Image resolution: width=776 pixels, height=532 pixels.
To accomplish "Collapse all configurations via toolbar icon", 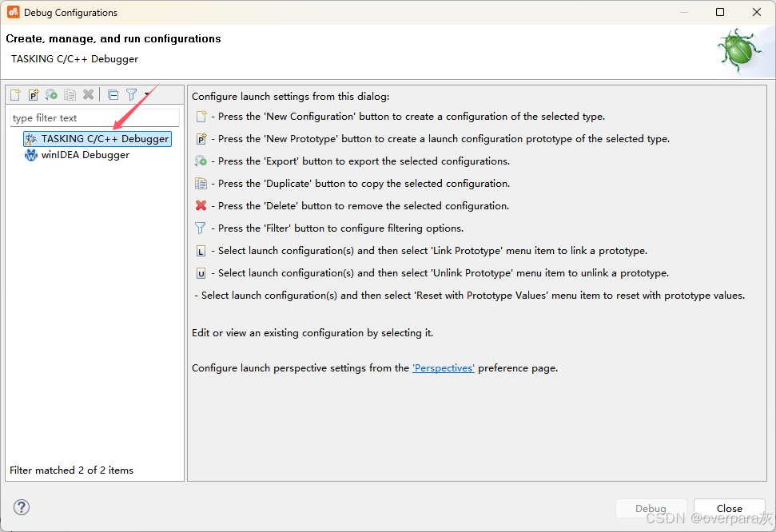I will click(x=113, y=94).
